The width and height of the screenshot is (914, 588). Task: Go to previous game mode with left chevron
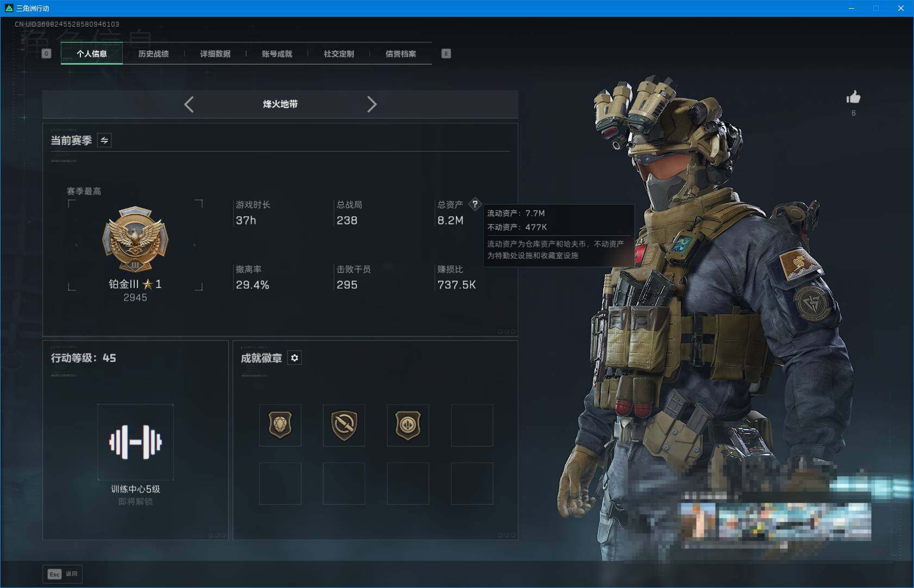[x=189, y=104]
